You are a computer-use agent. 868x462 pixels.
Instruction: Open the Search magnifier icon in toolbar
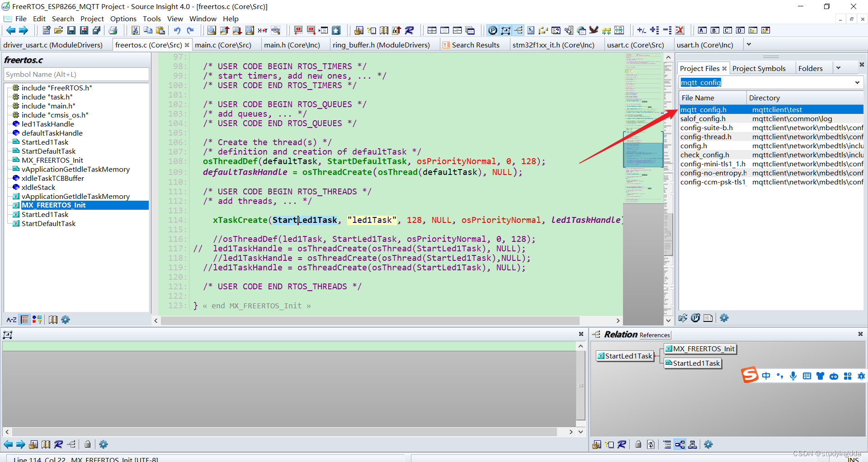coord(212,30)
